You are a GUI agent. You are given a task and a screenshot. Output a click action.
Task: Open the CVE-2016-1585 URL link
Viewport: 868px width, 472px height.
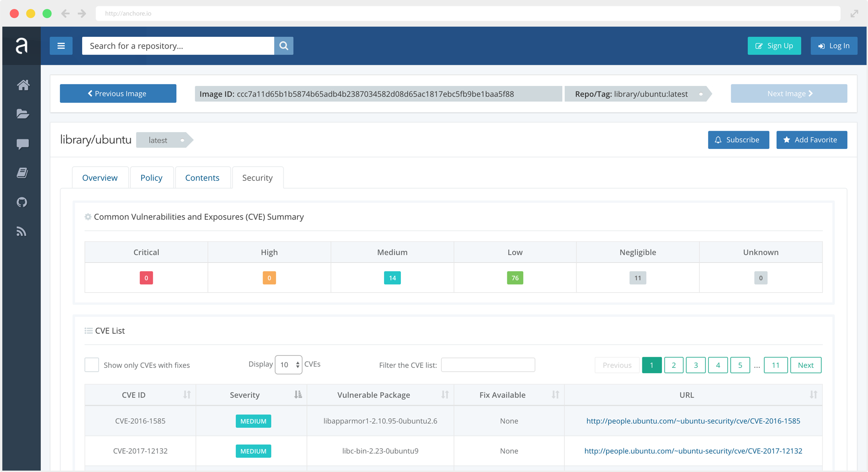click(693, 421)
